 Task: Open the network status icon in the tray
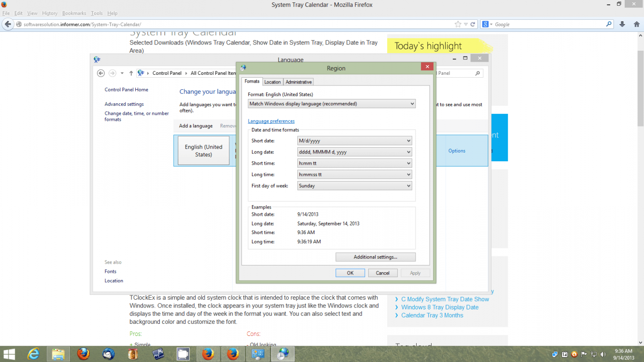coord(593,354)
